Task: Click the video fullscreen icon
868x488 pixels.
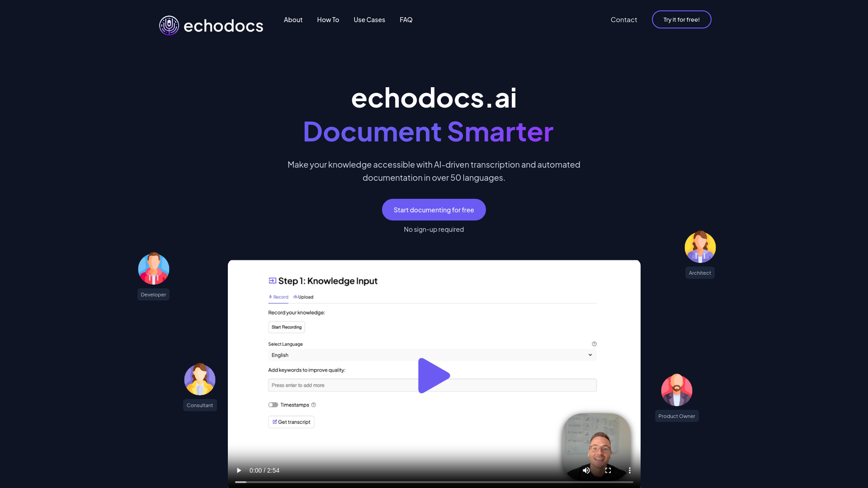Action: (x=608, y=471)
